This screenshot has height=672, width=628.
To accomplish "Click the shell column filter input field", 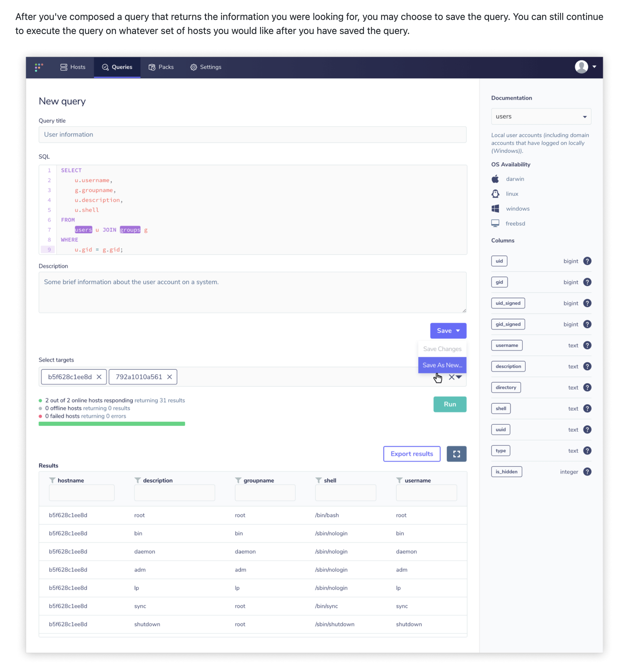I will pos(345,492).
